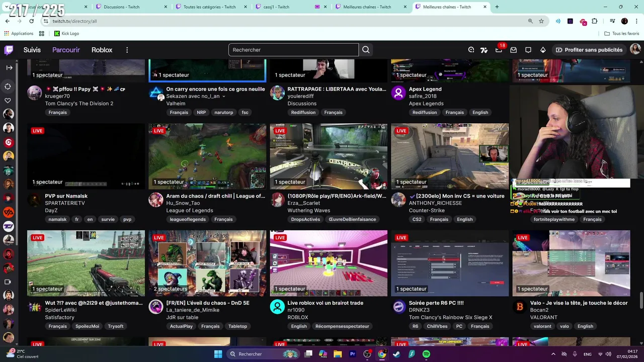The image size is (644, 362).
Task: Go back with browser back arrow
Action: tap(7, 21)
